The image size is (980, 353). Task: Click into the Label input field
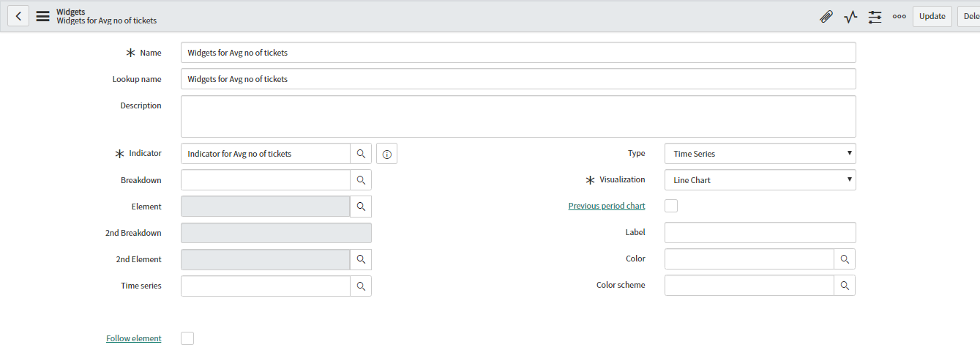[760, 232]
